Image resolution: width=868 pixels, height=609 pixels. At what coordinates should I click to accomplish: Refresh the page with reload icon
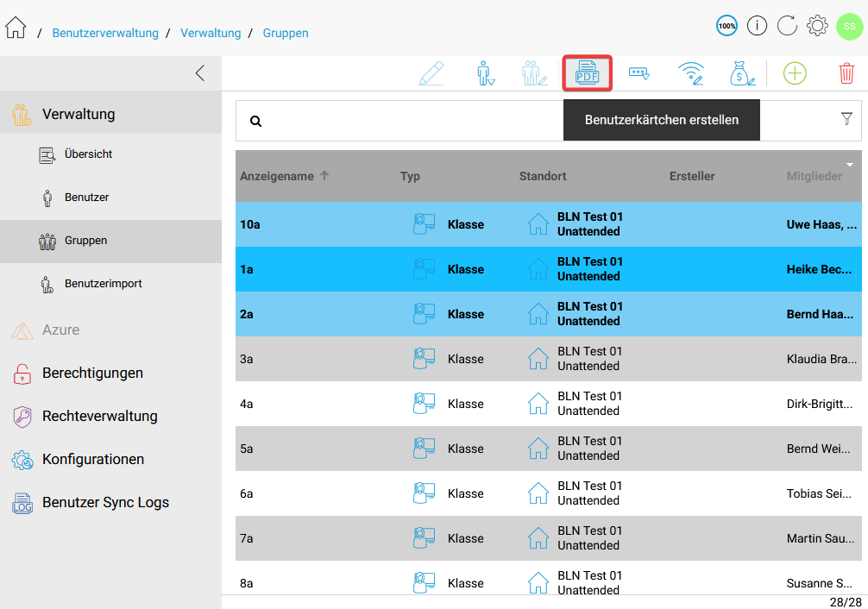pyautogui.click(x=787, y=26)
